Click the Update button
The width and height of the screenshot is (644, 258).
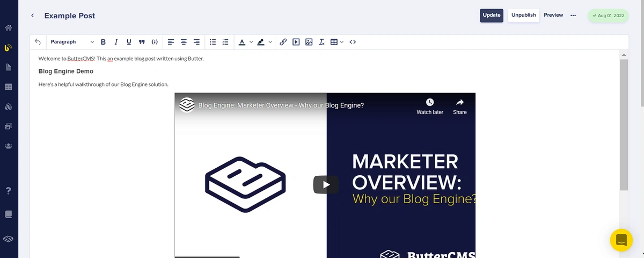492,15
